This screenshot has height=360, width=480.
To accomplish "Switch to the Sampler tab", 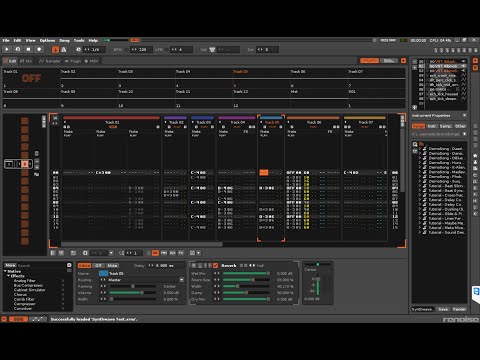I will [49, 61].
